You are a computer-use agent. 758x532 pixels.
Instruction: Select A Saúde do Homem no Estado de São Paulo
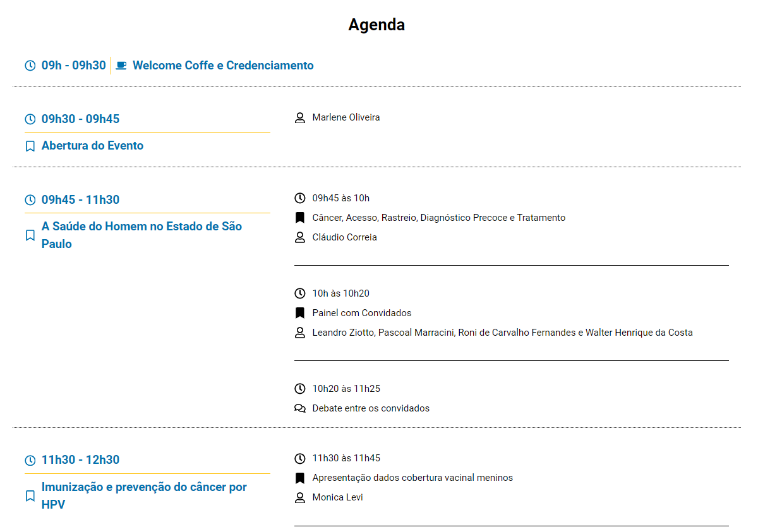[141, 235]
